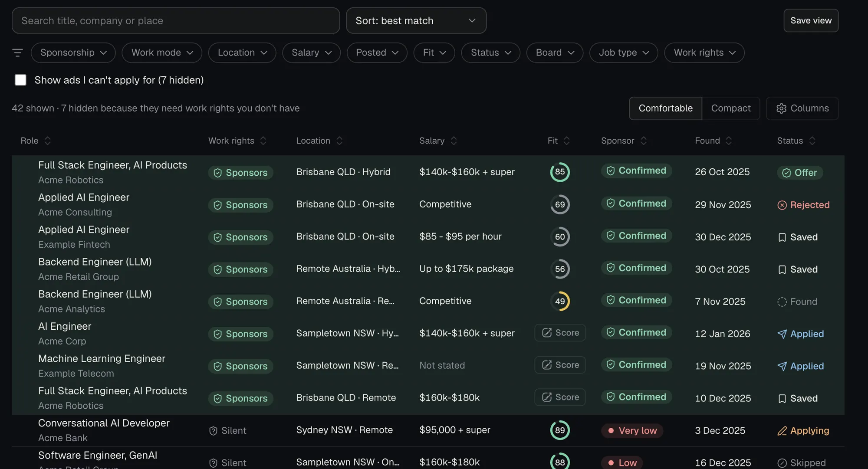Screen dimensions: 868x469
Task: Open the Salary filter dropdown
Action: coord(312,52)
